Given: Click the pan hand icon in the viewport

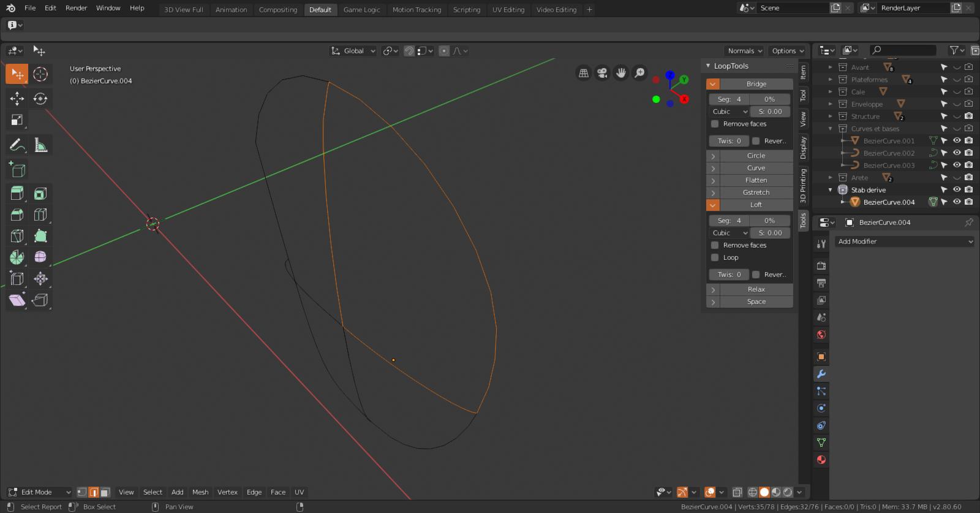Looking at the screenshot, I should pos(621,73).
